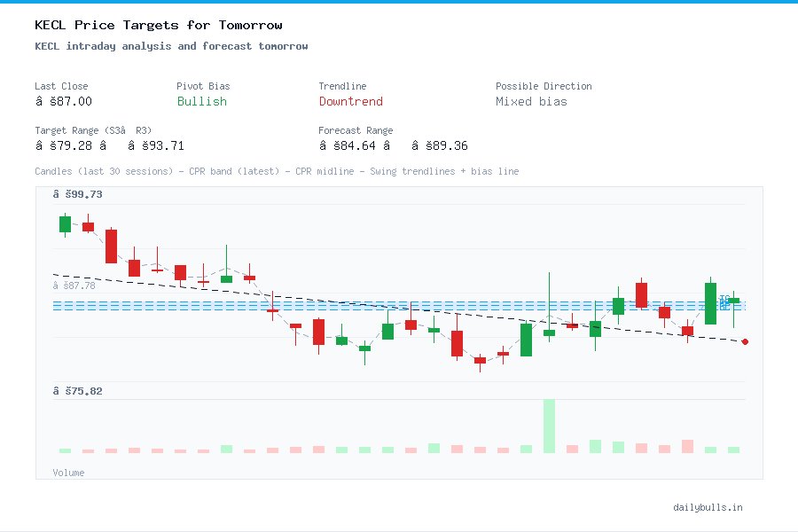Select the tall red candle near the chart start
The width and height of the screenshot is (798, 532).
111,246
